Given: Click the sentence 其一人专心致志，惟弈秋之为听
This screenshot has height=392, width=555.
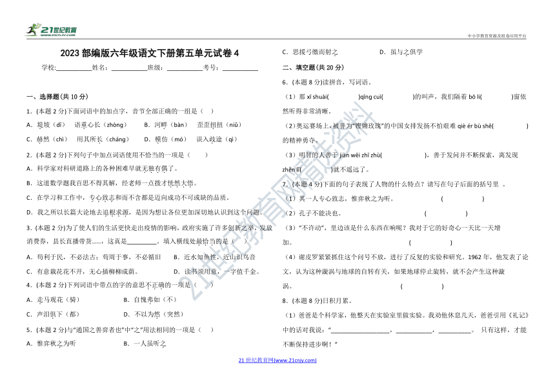Looking at the screenshot, I should (340, 199).
